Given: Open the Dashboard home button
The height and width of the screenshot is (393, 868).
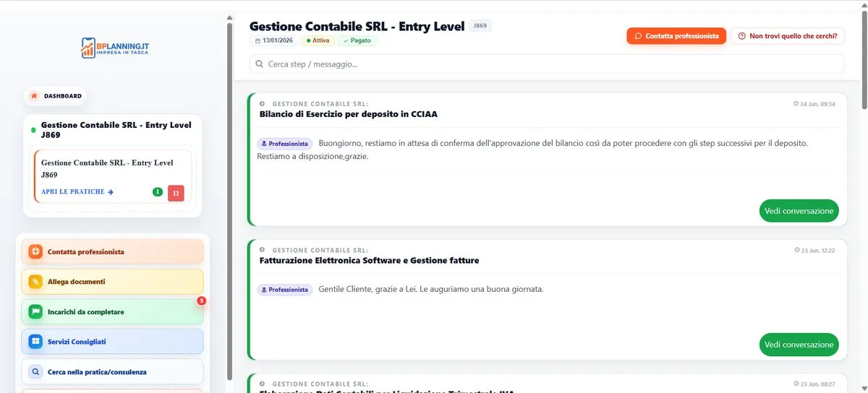Looking at the screenshot, I should coord(56,95).
